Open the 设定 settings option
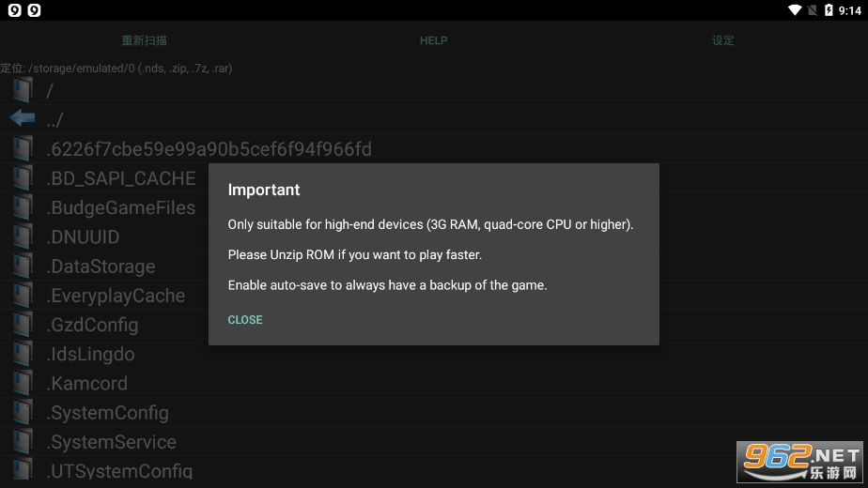Screen dimensions: 868x488 722,40
